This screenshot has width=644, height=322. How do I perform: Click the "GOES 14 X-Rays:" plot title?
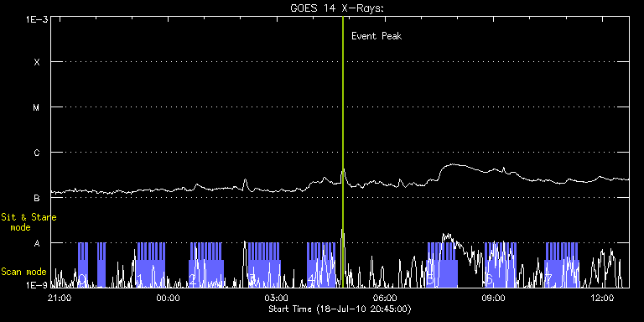coord(337,8)
